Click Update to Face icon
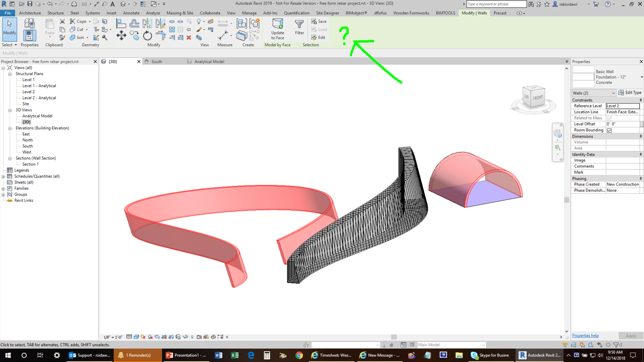This screenshot has height=362, width=644. pos(278,29)
